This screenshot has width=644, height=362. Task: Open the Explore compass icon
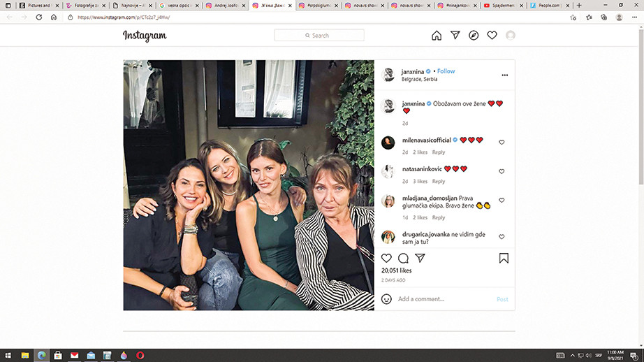(x=474, y=36)
